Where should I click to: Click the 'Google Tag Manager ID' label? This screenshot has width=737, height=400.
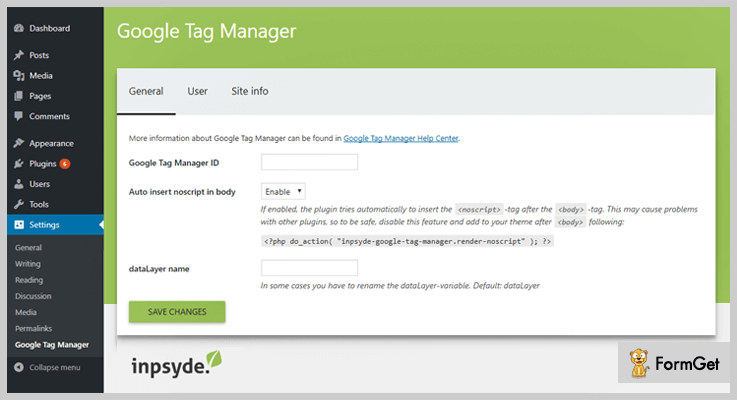coord(174,163)
